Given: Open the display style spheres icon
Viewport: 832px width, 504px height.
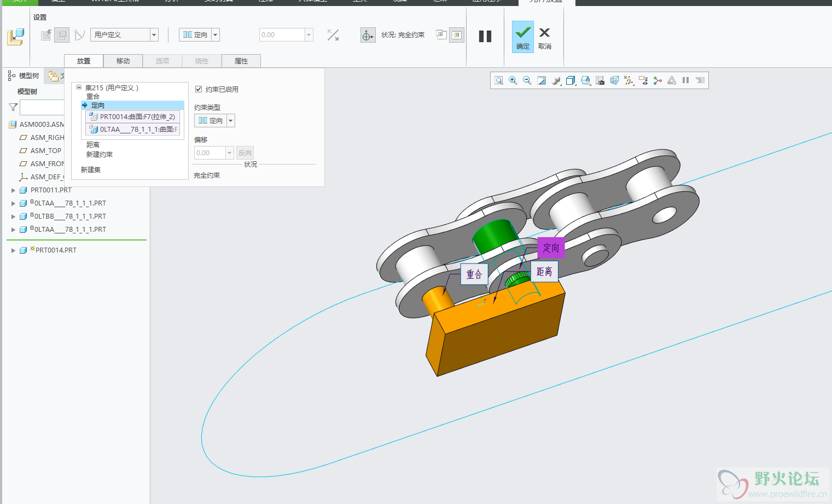Looking at the screenshot, I should [x=556, y=80].
